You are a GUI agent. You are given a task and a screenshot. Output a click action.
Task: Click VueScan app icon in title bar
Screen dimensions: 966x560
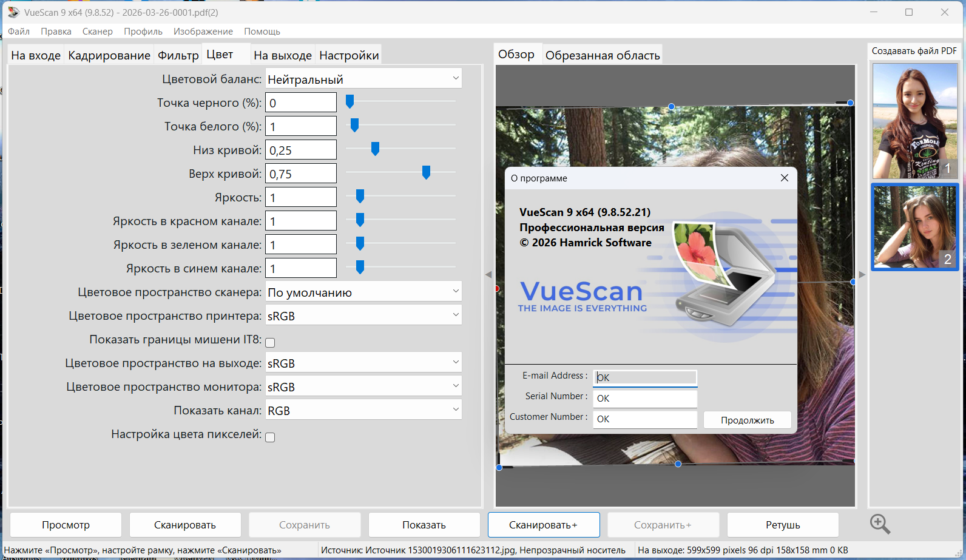(13, 12)
